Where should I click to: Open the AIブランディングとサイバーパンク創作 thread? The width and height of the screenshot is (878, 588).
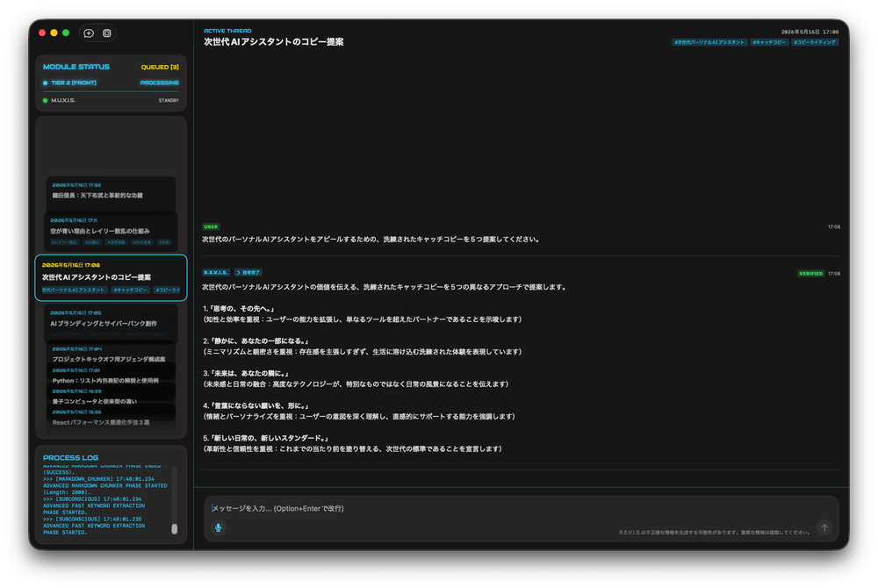point(111,322)
